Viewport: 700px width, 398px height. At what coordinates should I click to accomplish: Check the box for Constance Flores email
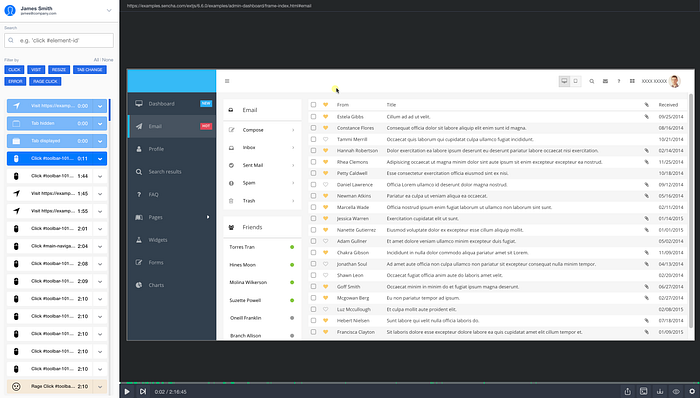coord(313,128)
